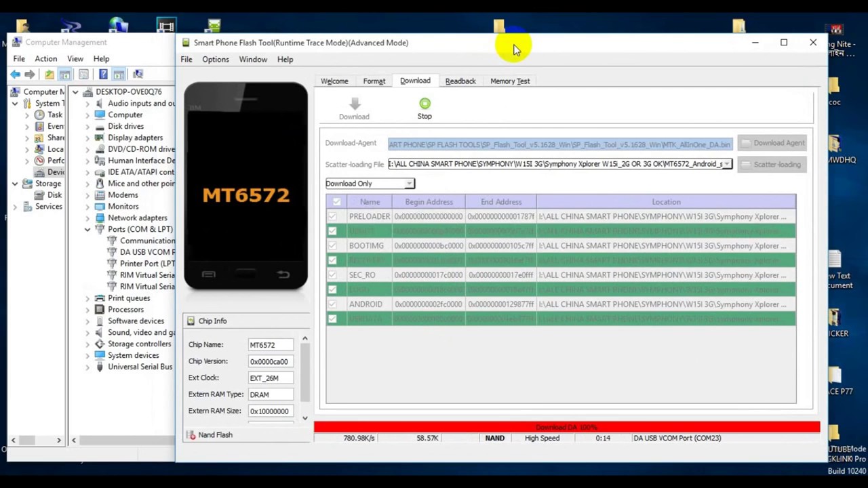Click the Audio inputs speaker icon
This screenshot has height=488, width=868.
point(100,103)
